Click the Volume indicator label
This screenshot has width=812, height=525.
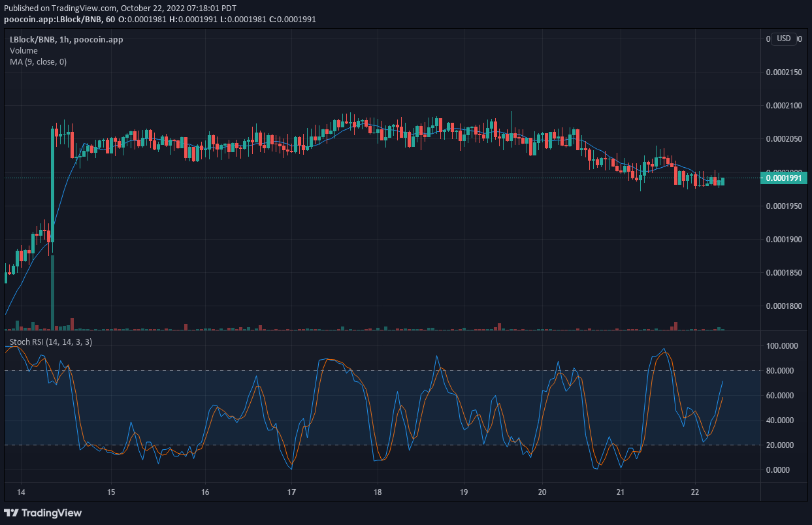[x=24, y=51]
